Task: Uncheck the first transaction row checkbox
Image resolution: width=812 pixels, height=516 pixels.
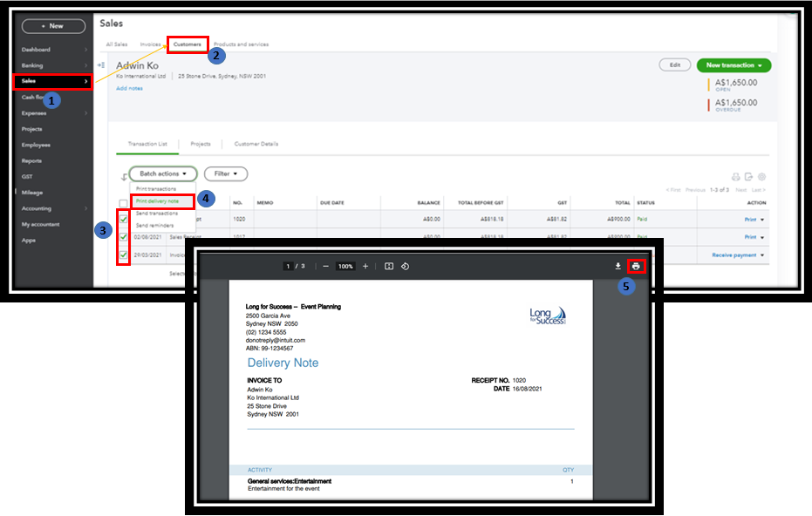Action: tap(124, 219)
